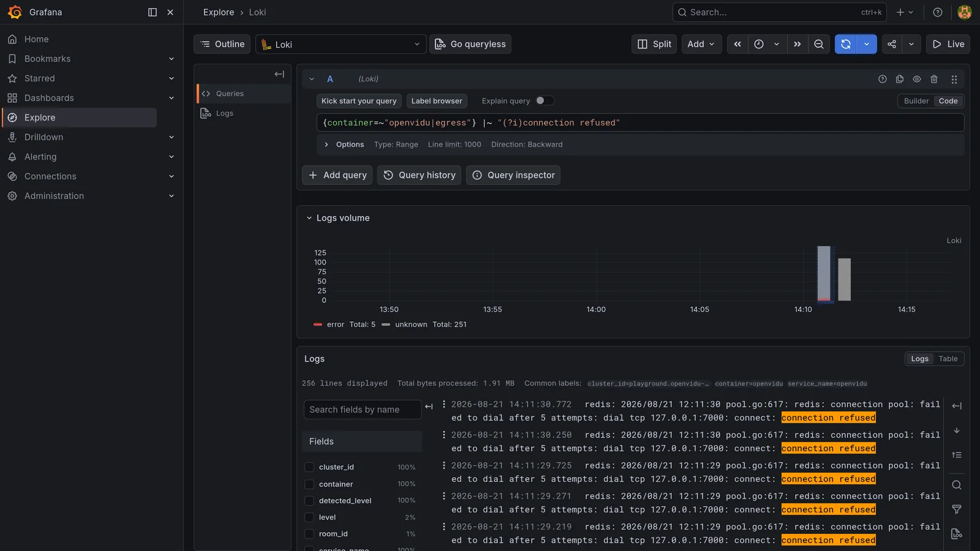Collapse Logs volume panel
This screenshot has height=551, width=980.
pos(309,218)
